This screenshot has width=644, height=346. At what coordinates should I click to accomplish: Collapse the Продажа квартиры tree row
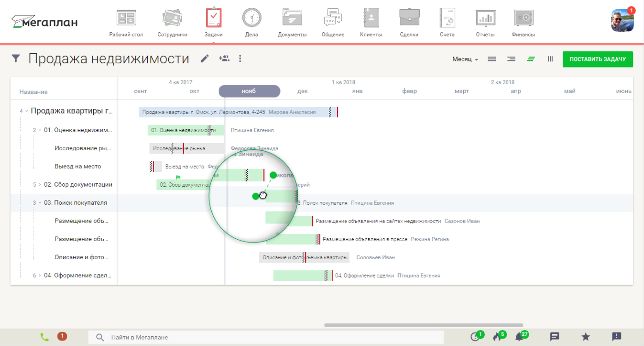[x=27, y=111]
